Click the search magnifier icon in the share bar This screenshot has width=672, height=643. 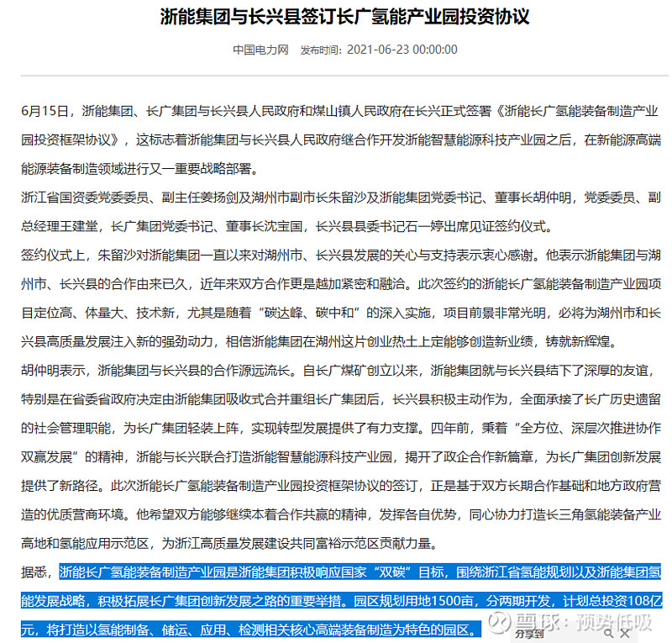tap(609, 634)
